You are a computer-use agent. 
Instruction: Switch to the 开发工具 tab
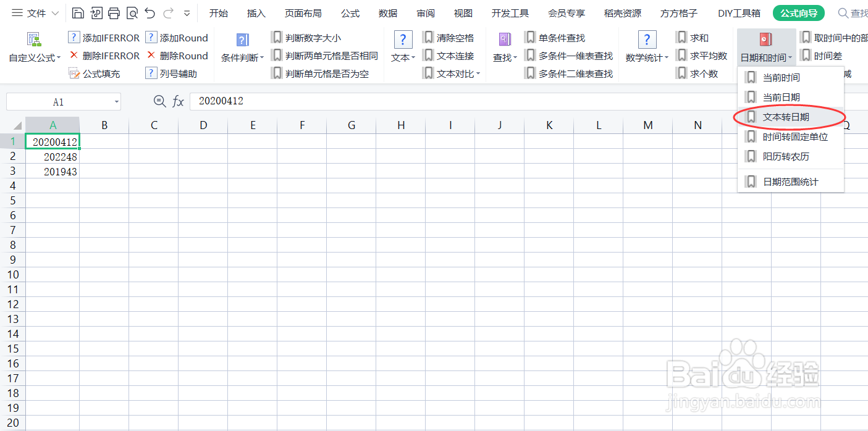[x=510, y=13]
